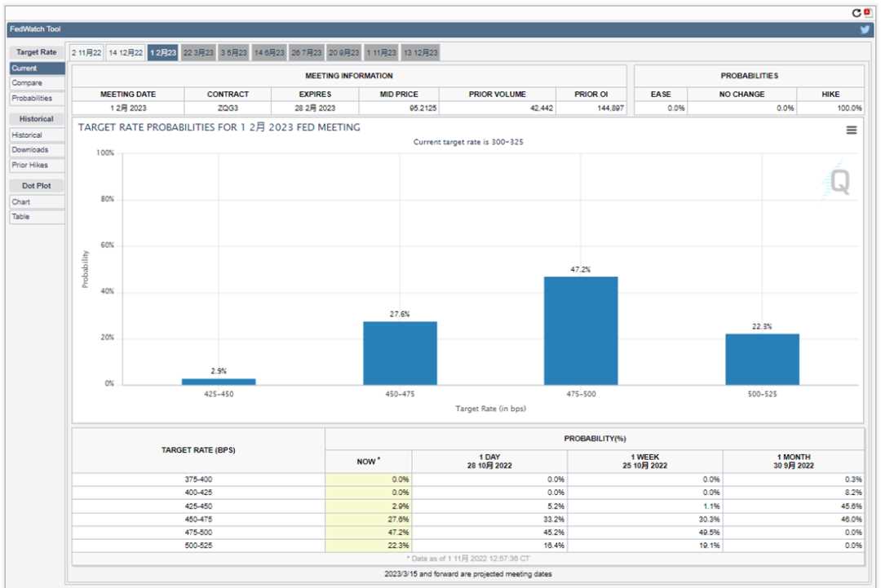The width and height of the screenshot is (881, 588).
Task: Click the refresh icon at top right
Action: click(x=856, y=13)
